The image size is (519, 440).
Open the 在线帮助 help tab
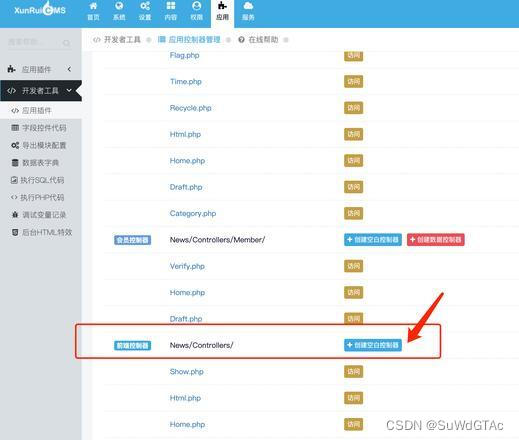[263, 40]
